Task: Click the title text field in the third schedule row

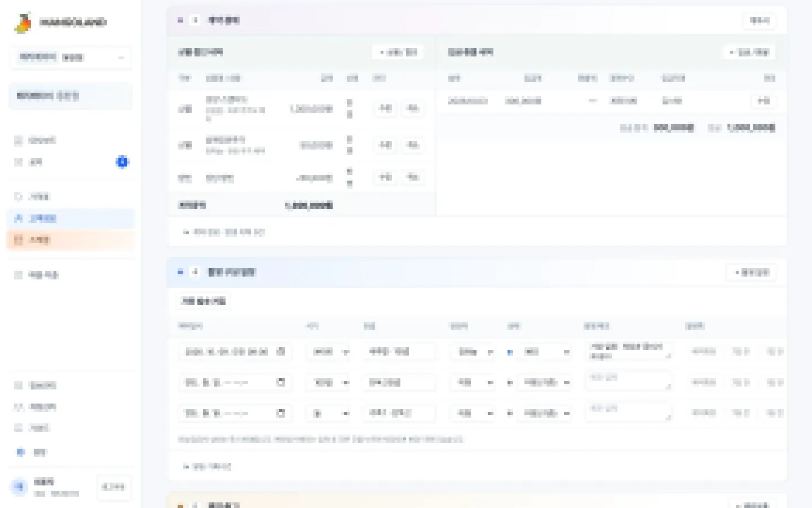Action: pyautogui.click(x=399, y=414)
